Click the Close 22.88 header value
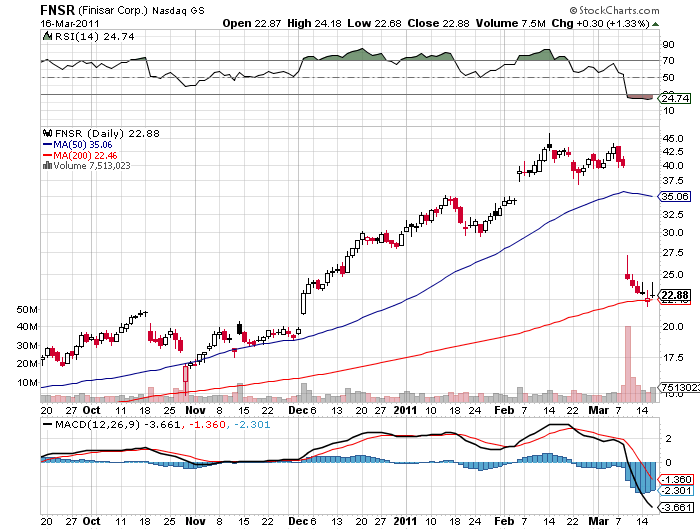Viewport: 700px width, 530px height. [x=438, y=23]
